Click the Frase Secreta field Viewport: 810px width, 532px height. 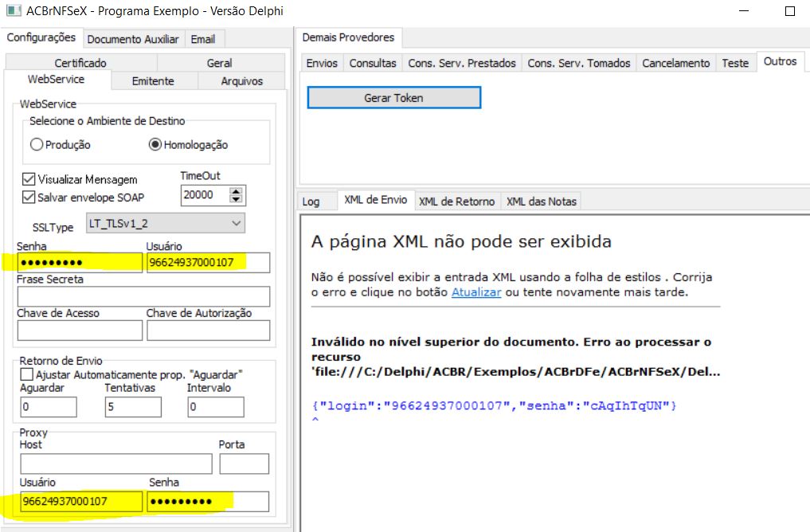(x=143, y=296)
